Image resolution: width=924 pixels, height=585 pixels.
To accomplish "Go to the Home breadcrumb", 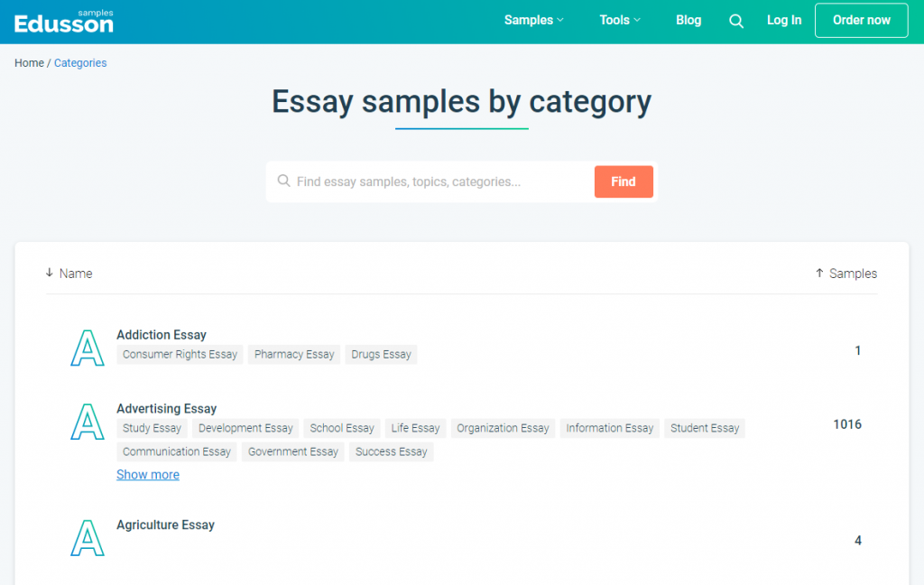I will click(30, 63).
